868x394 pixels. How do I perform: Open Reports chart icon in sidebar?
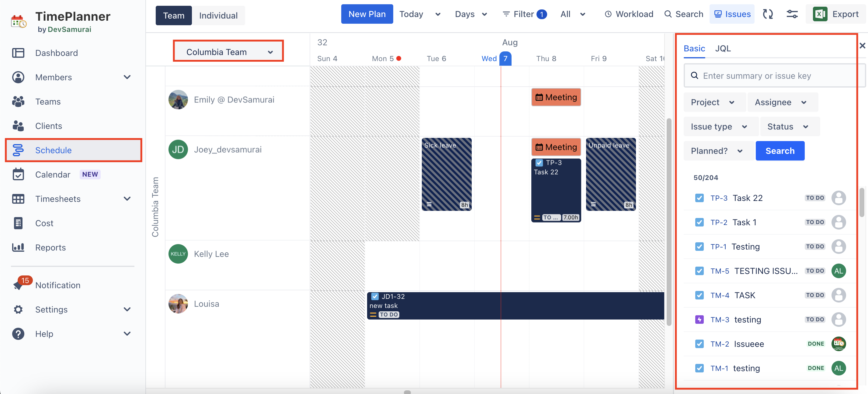click(18, 247)
